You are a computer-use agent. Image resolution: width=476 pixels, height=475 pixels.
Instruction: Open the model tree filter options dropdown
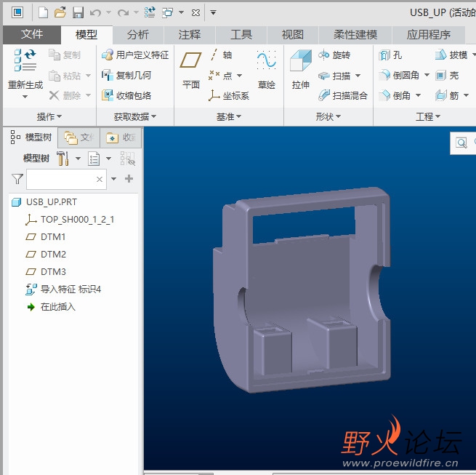pyautogui.click(x=113, y=179)
